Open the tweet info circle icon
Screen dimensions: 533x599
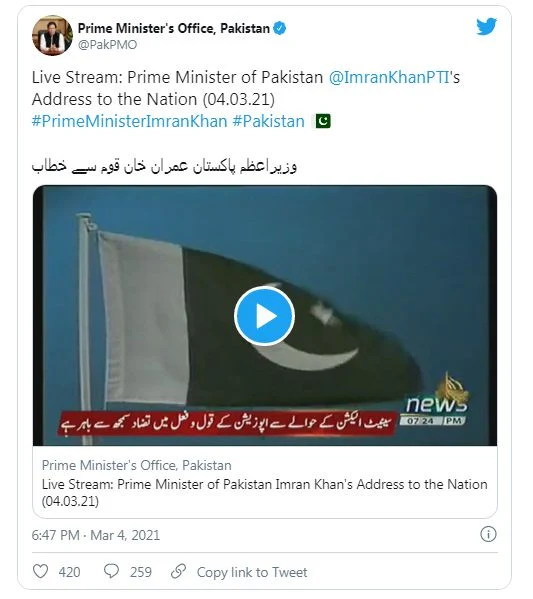tap(488, 534)
